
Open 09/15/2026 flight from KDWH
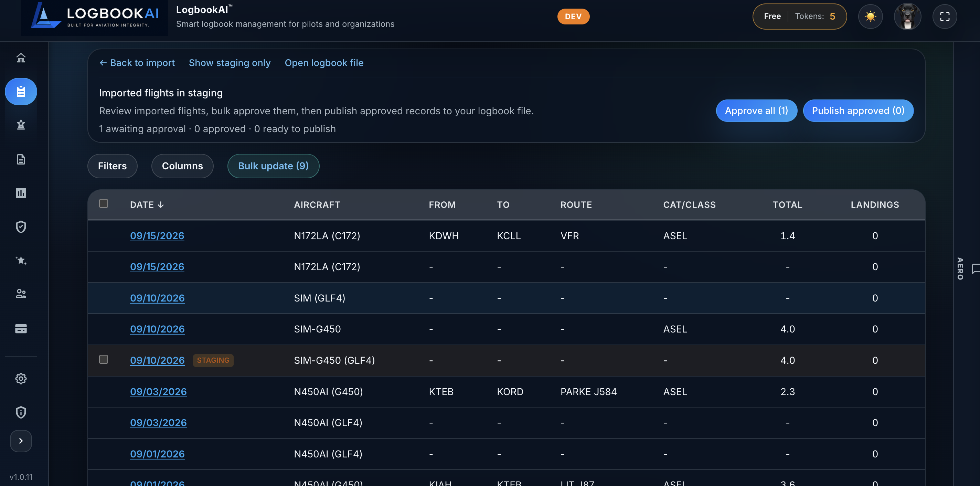[157, 235]
